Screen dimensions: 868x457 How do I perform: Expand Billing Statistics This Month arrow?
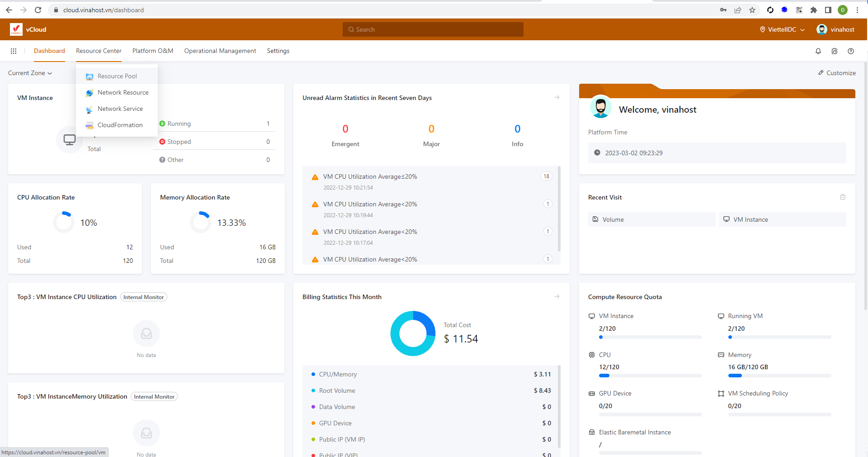(x=557, y=297)
